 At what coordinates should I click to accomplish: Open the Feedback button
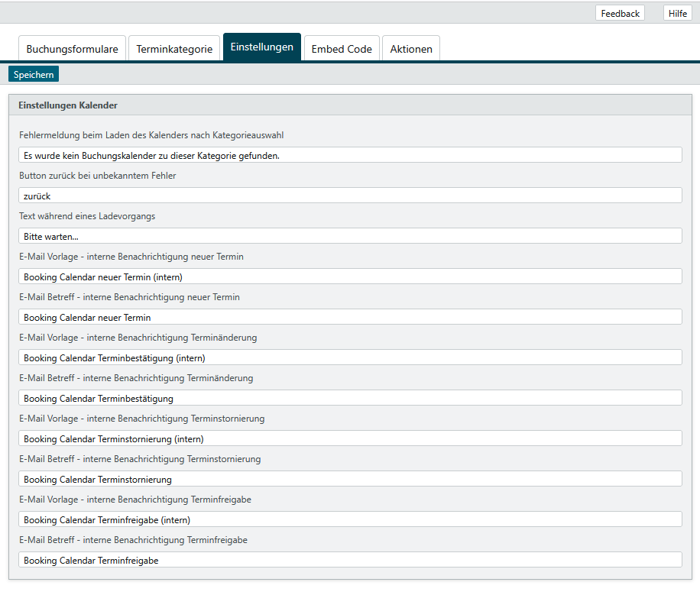point(620,13)
